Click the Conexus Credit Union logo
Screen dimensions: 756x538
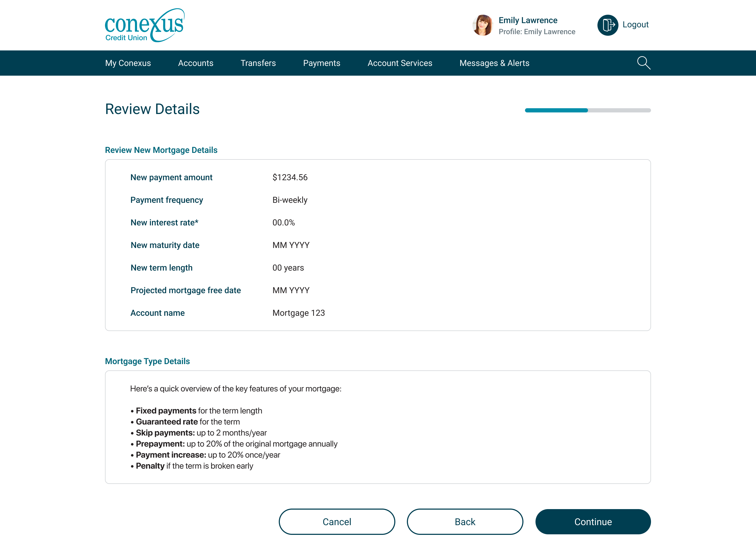pos(145,25)
